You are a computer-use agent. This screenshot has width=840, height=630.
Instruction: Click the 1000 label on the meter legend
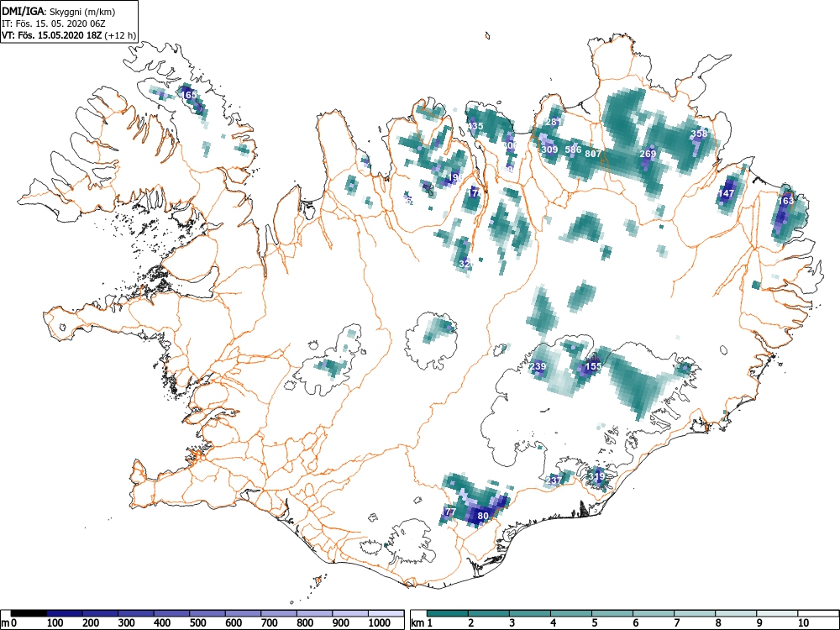tap(380, 623)
